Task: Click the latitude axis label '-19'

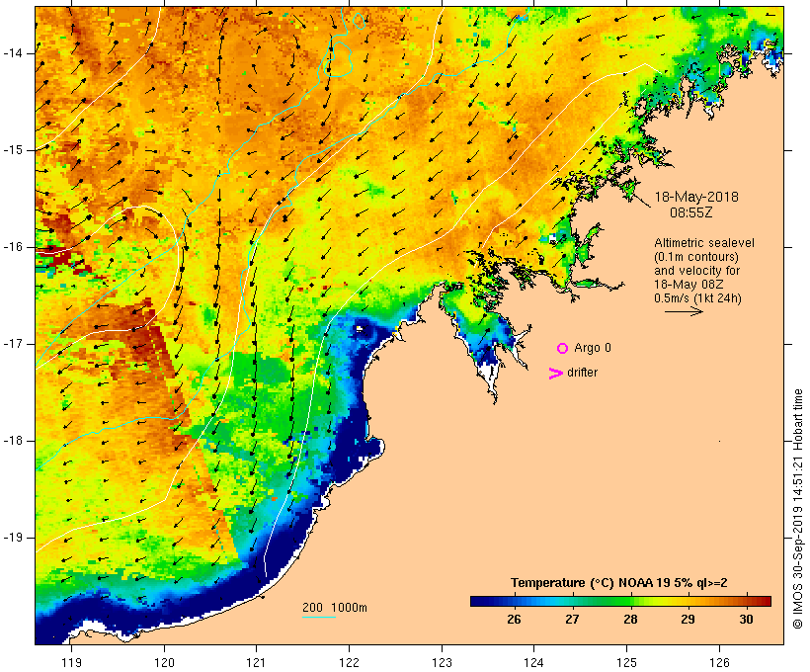Action: [13, 538]
